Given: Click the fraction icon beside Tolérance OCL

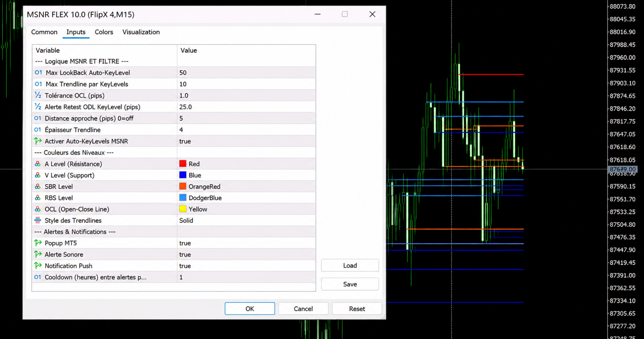Looking at the screenshot, I should pos(38,95).
